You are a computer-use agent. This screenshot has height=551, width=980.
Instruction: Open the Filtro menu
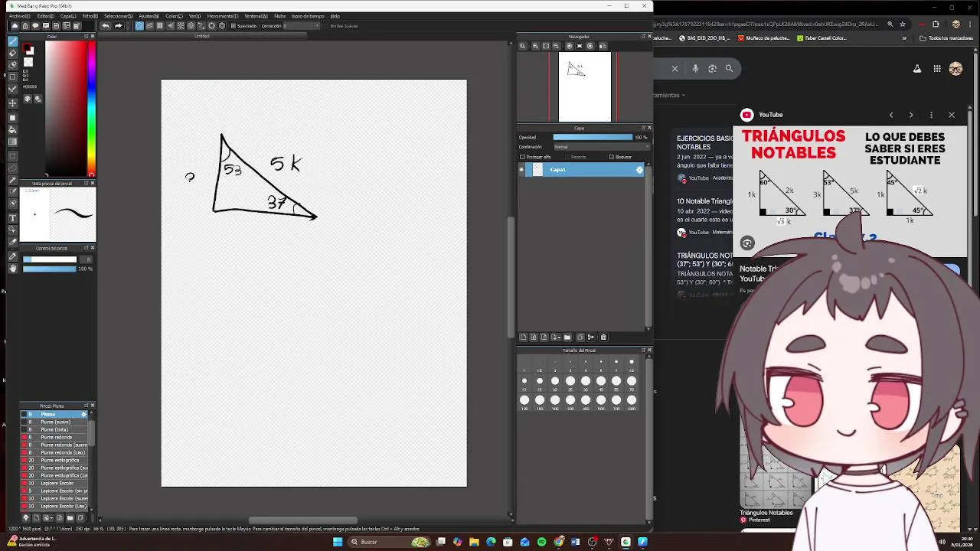click(90, 16)
